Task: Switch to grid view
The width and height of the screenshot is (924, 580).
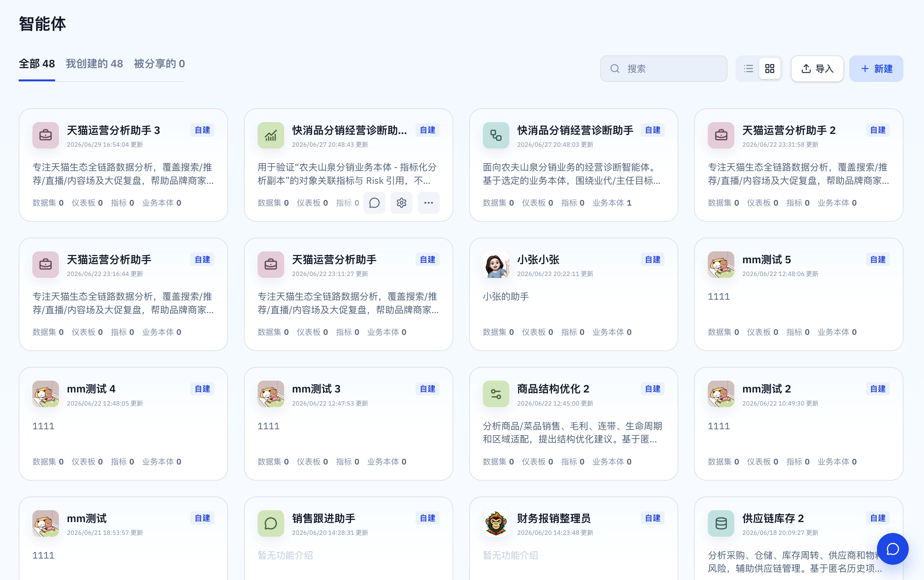Action: tap(770, 69)
